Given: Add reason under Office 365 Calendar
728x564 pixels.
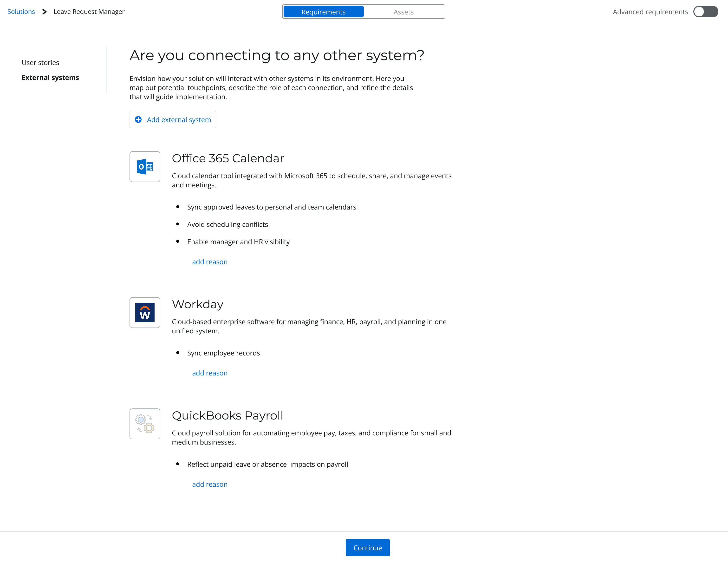Looking at the screenshot, I should [x=210, y=262].
